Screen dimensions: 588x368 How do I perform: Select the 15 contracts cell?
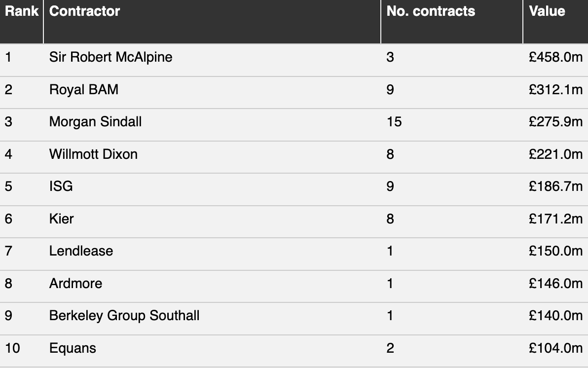click(x=394, y=122)
